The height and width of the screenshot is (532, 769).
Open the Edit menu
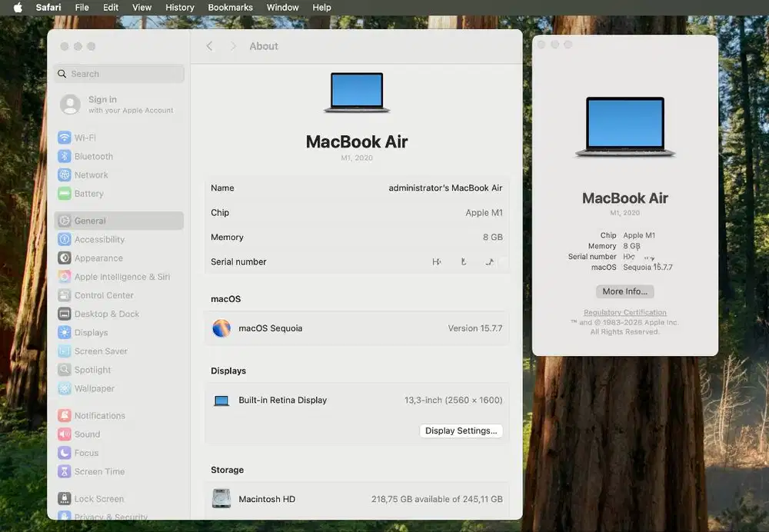pos(110,8)
